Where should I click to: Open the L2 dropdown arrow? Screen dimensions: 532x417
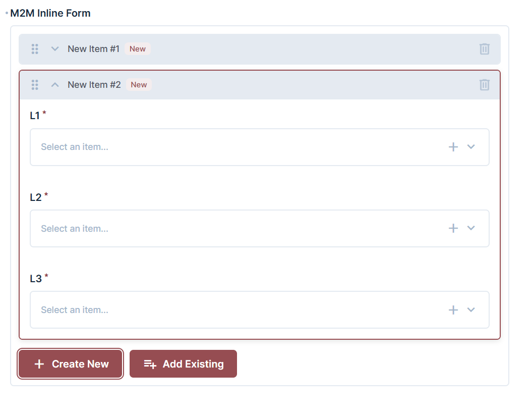(x=471, y=228)
